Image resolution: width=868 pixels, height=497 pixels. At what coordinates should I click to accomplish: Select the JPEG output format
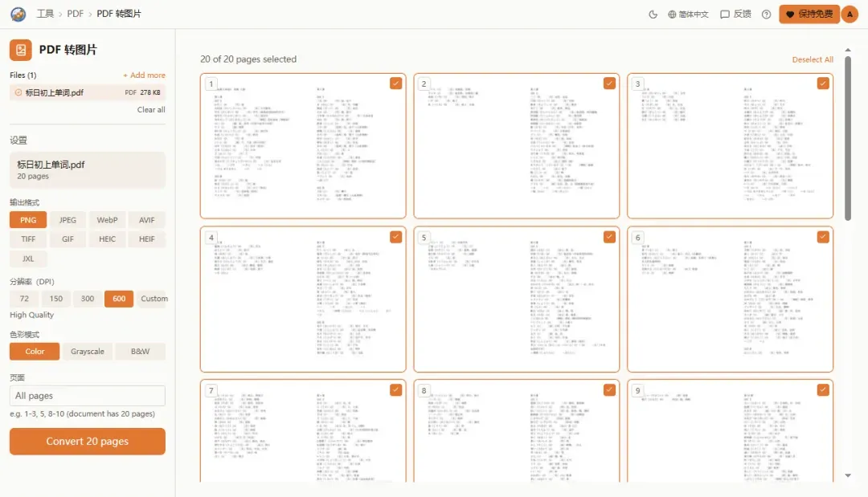click(x=68, y=220)
